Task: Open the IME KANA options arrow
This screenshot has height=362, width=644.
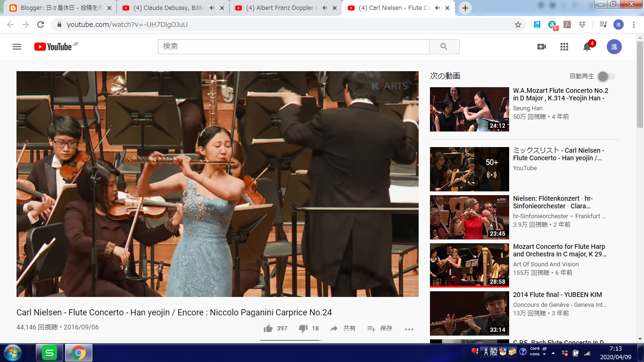Action: [x=545, y=354]
